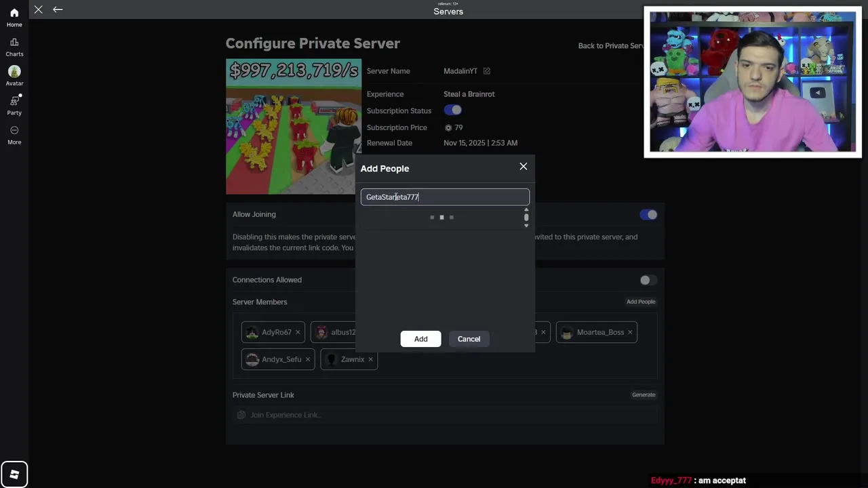This screenshot has width=868, height=488.
Task: Remove Zawnix from server members
Action: tap(370, 359)
